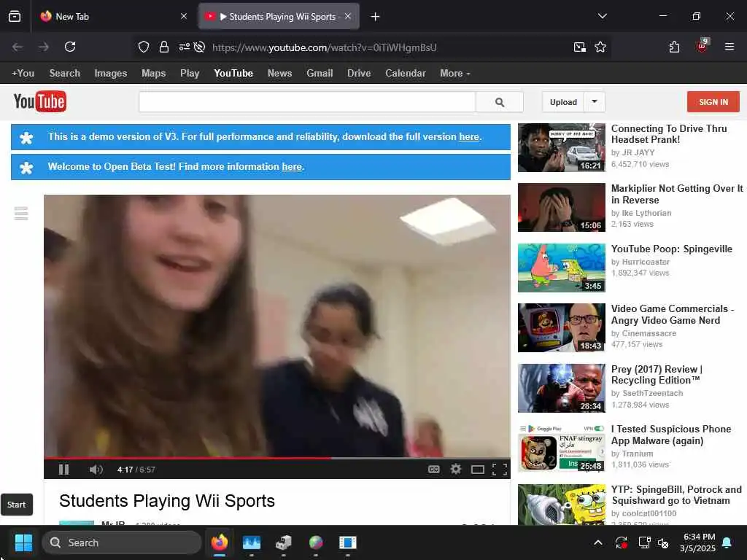Click the YouTube search magnifier button
Viewport: 747px width, 560px height.
tap(500, 102)
